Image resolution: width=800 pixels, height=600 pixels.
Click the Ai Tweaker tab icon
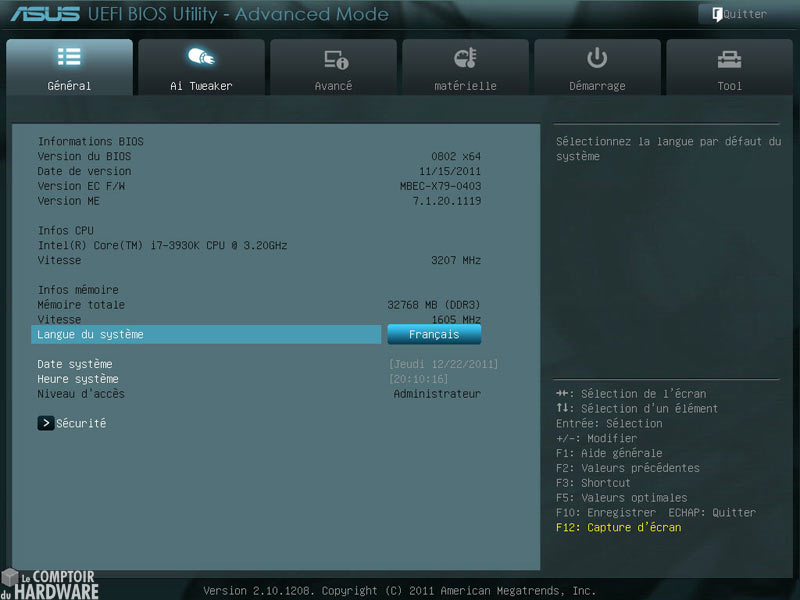[x=200, y=57]
